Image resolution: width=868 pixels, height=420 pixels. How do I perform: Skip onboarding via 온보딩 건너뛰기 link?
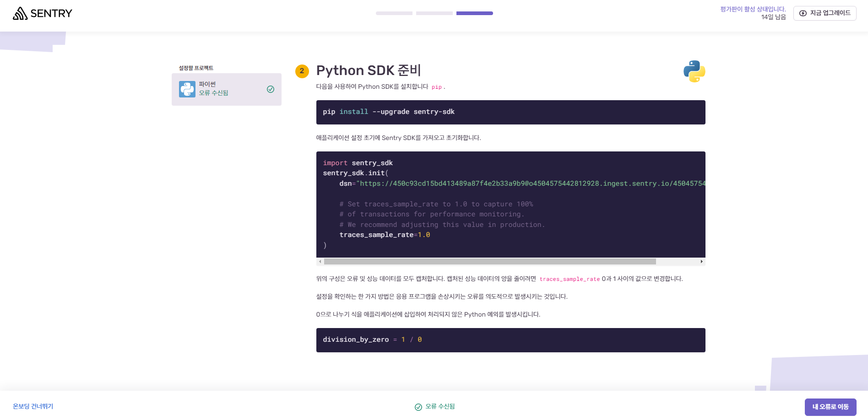[33, 406]
